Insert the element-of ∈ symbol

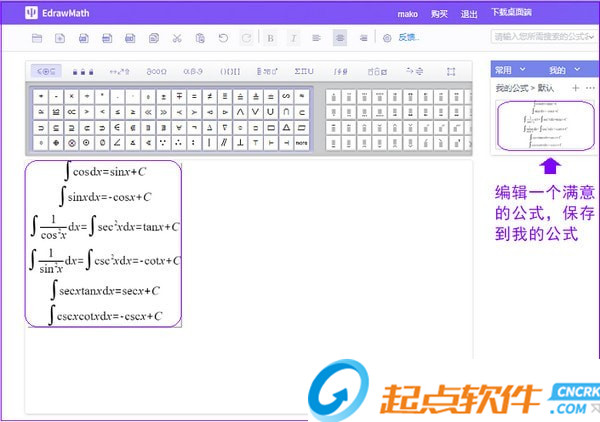click(x=117, y=127)
